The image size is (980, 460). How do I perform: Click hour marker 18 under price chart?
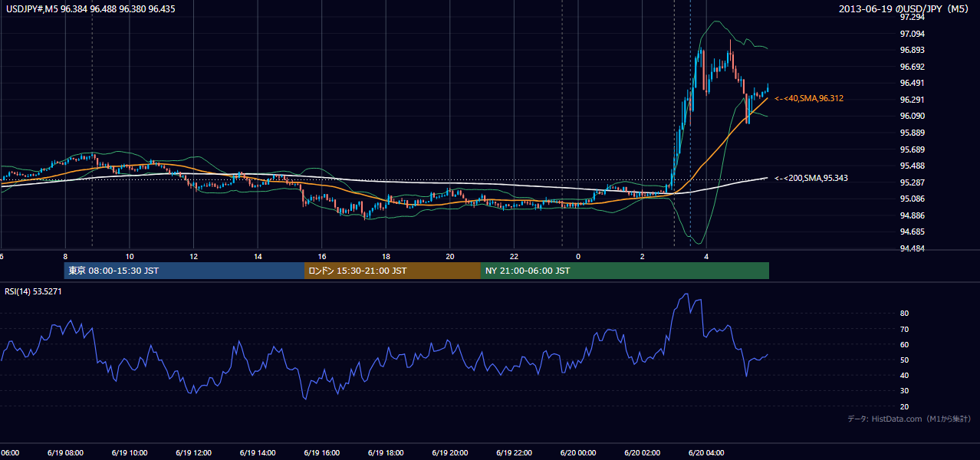386,256
